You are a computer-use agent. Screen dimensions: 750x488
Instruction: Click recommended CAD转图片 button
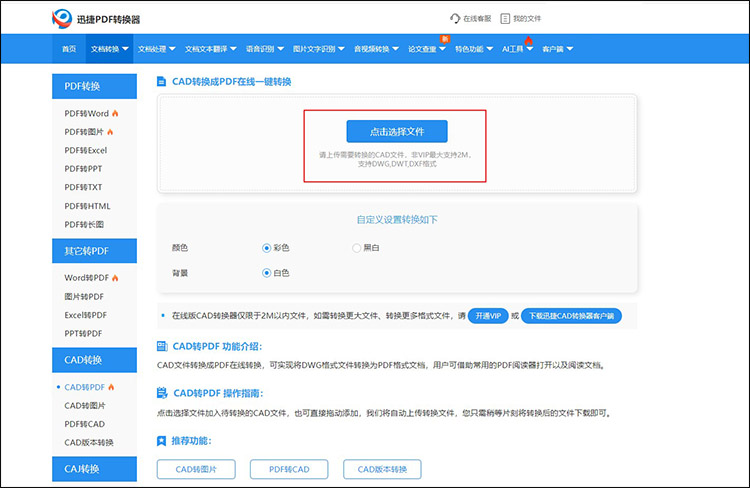click(x=196, y=469)
